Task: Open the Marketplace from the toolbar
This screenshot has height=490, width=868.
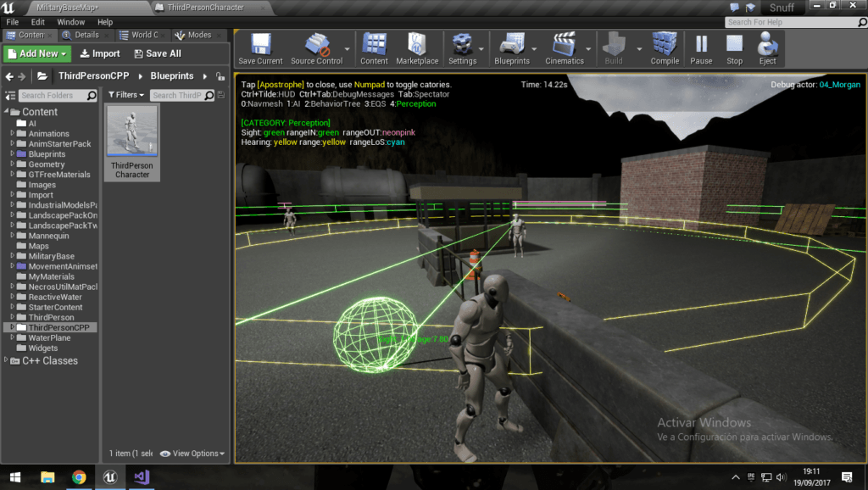Action: 417,48
